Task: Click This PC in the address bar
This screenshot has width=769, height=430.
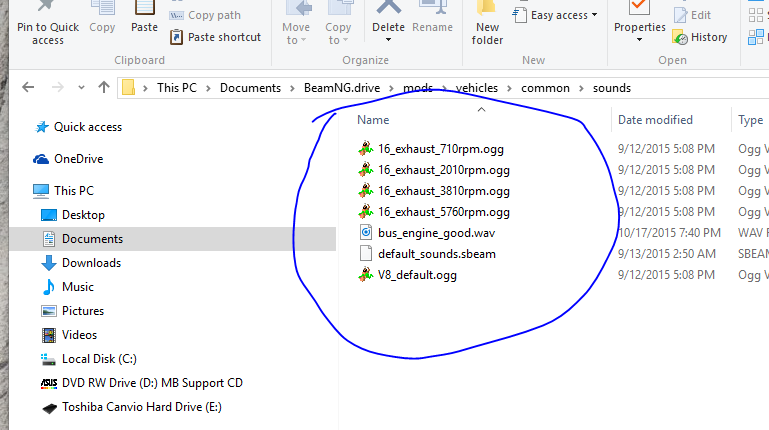Action: [177, 88]
